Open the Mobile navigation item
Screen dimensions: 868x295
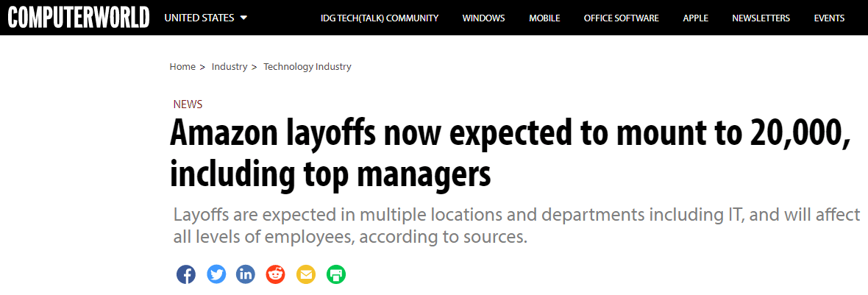pos(544,18)
